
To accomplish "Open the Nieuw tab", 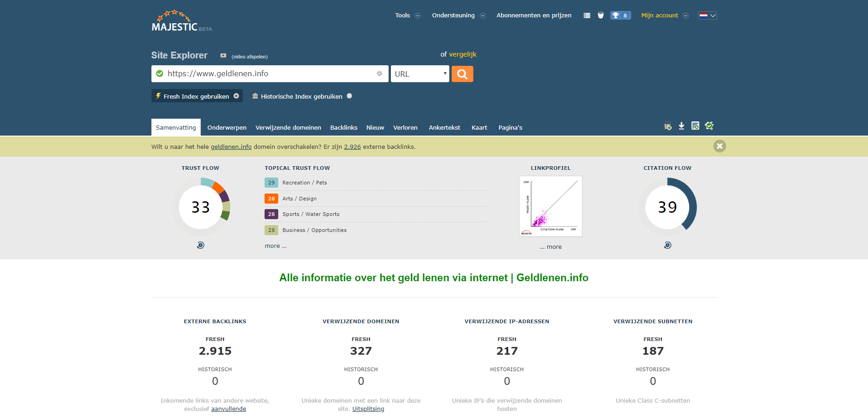I will click(x=375, y=127).
